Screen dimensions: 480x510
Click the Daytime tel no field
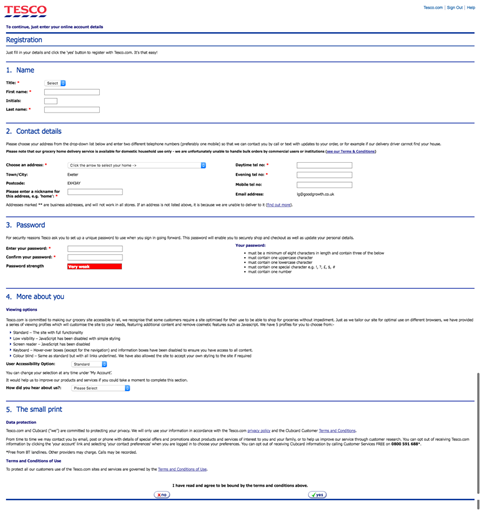pyautogui.click(x=324, y=165)
